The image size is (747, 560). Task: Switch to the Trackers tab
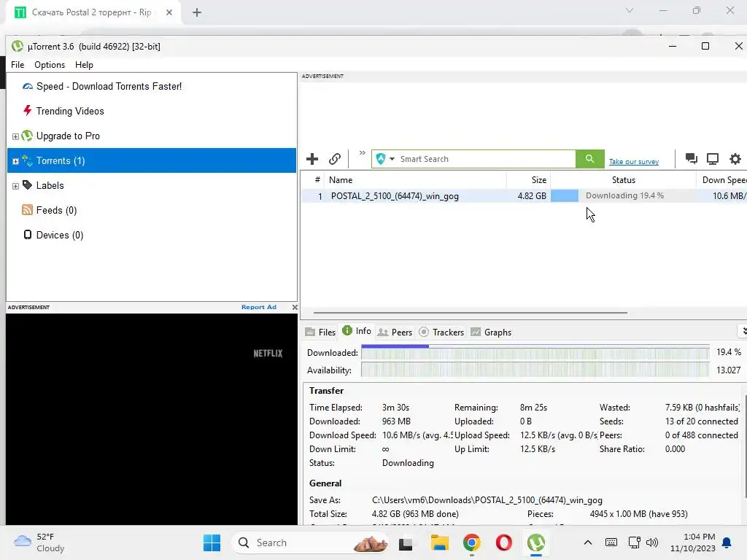pos(441,332)
